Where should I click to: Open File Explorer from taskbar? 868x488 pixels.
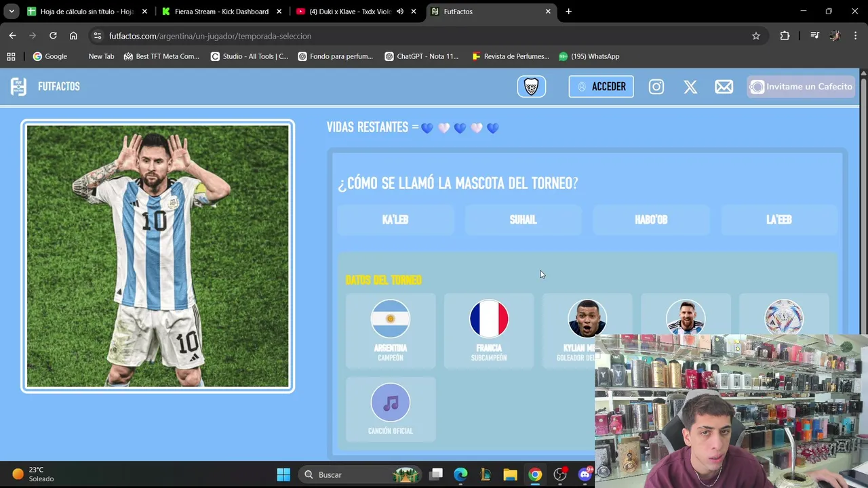(x=510, y=474)
